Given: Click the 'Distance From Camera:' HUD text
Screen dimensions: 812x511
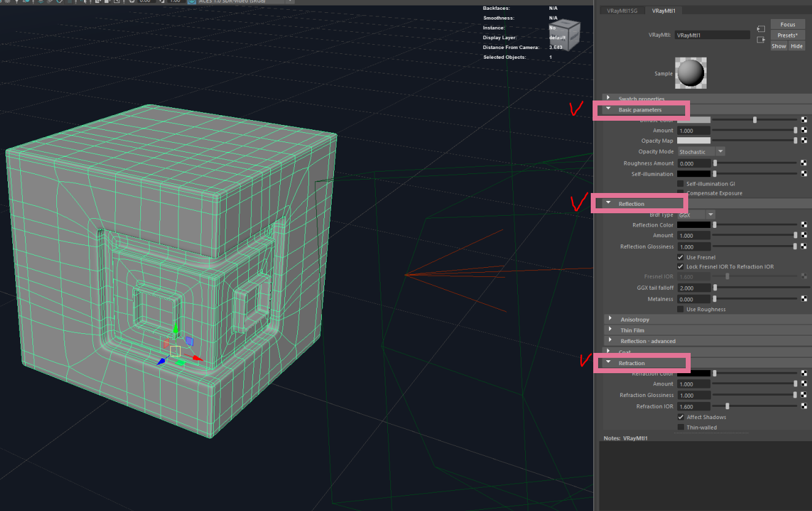Looking at the screenshot, I should 511,47.
